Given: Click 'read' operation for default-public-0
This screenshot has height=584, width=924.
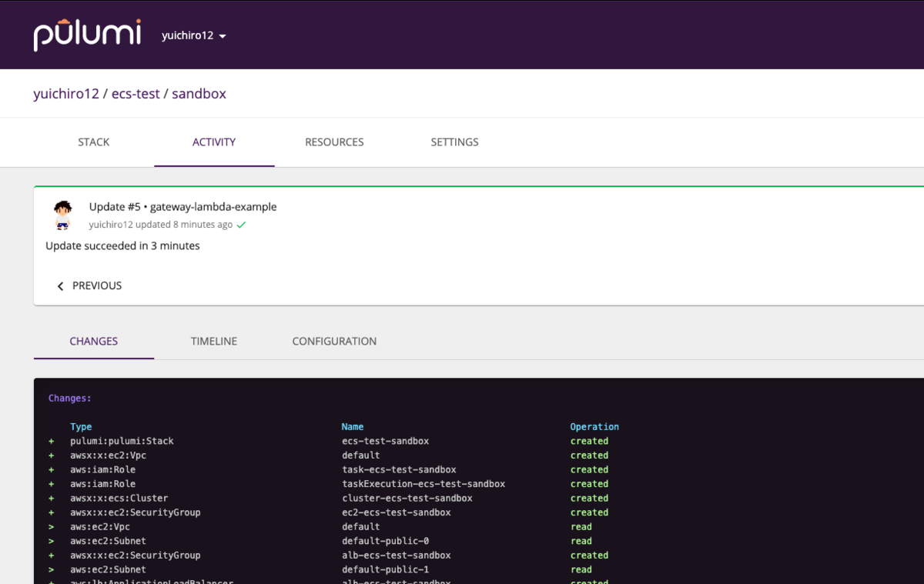Looking at the screenshot, I should pos(581,541).
